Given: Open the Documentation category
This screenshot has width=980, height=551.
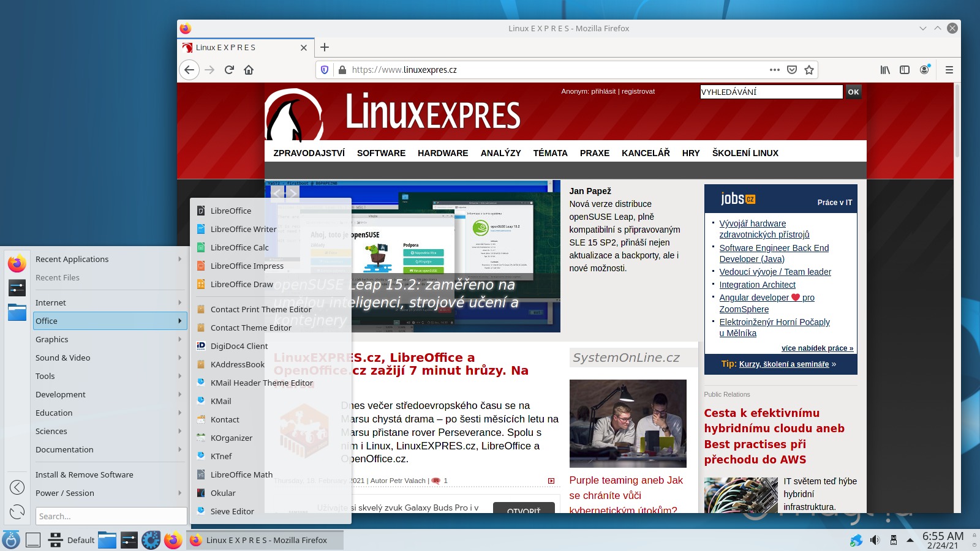Looking at the screenshot, I should tap(110, 449).
